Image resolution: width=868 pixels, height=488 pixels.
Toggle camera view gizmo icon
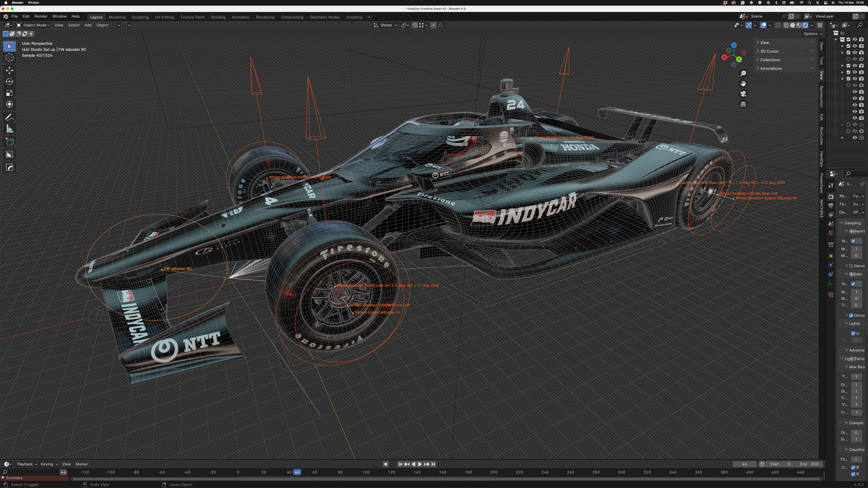point(743,94)
